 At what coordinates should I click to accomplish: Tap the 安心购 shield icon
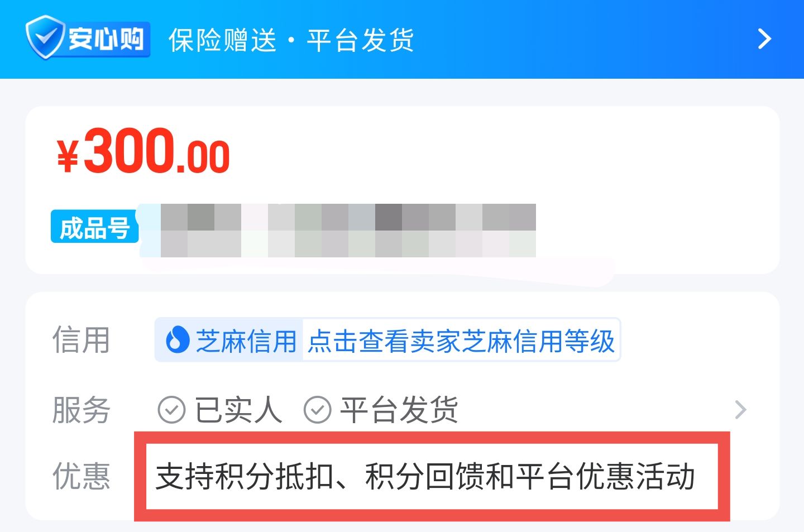pyautogui.click(x=45, y=37)
